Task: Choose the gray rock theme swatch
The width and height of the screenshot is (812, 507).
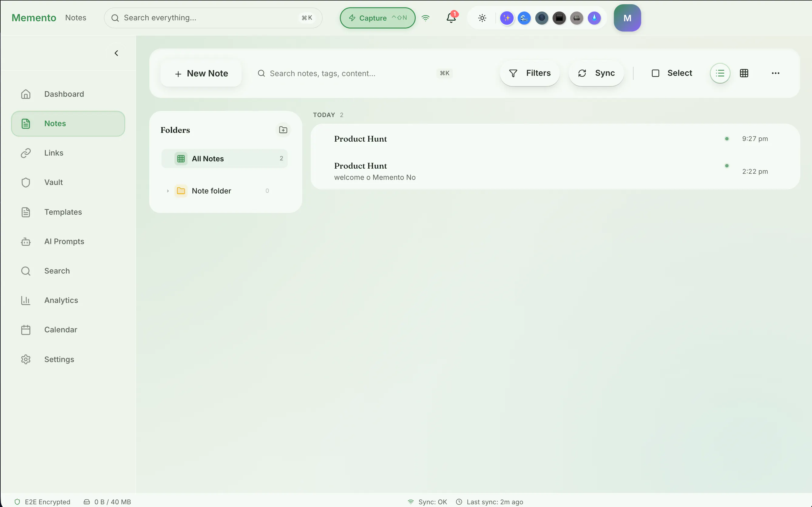Action: tap(577, 18)
